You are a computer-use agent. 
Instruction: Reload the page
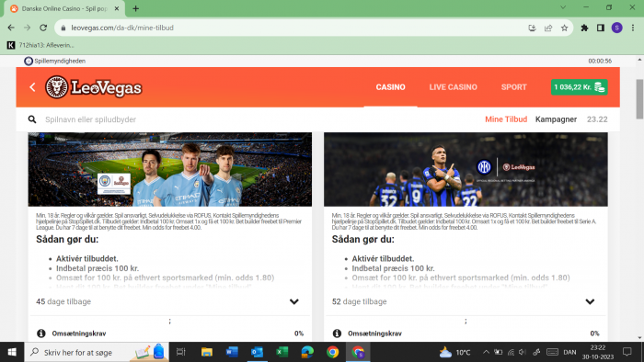pos(43,28)
